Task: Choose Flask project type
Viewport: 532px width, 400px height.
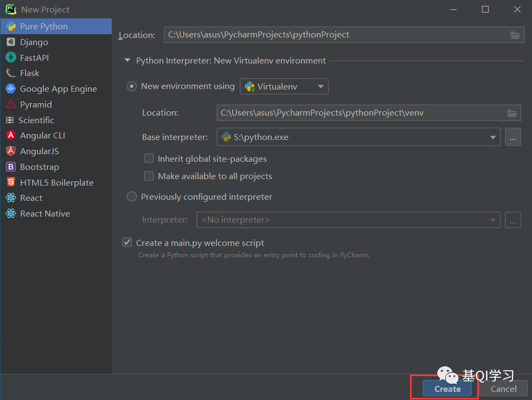Action: 56,73
